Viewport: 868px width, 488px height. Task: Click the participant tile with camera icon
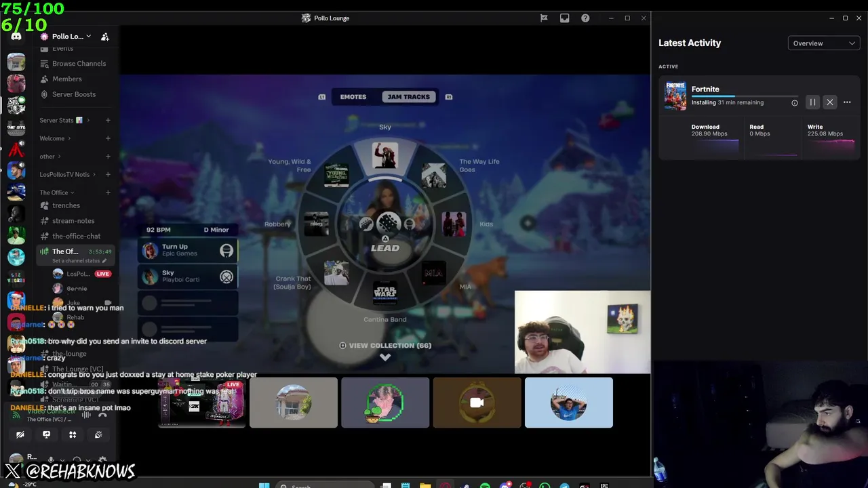[x=477, y=403]
